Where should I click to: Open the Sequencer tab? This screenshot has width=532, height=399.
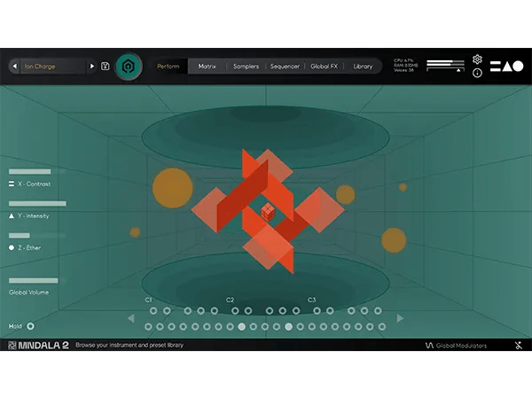click(x=285, y=66)
